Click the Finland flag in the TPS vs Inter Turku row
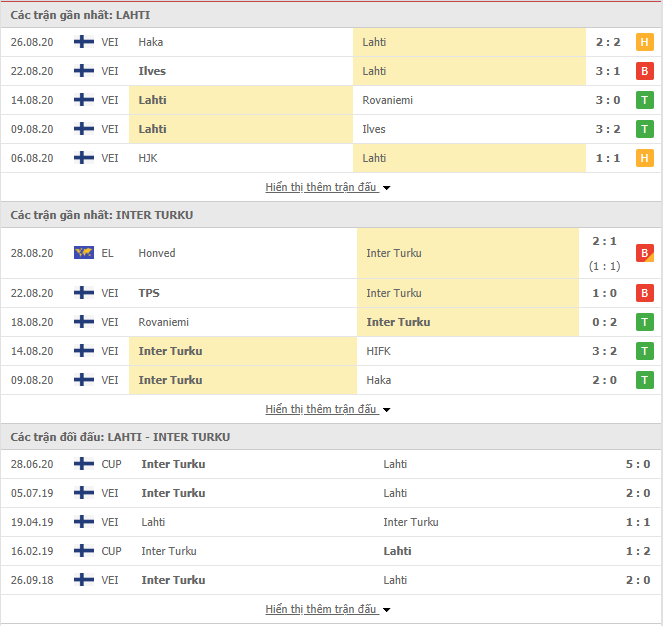663x626 pixels. click(84, 293)
